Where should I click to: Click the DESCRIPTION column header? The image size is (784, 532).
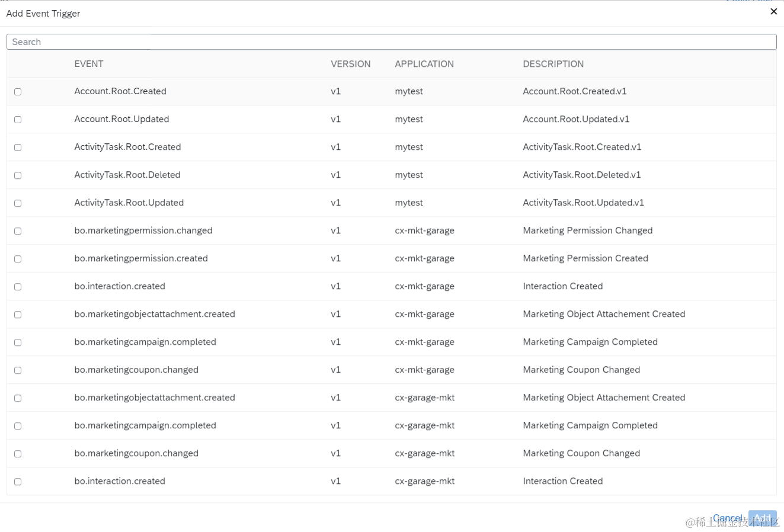(553, 64)
